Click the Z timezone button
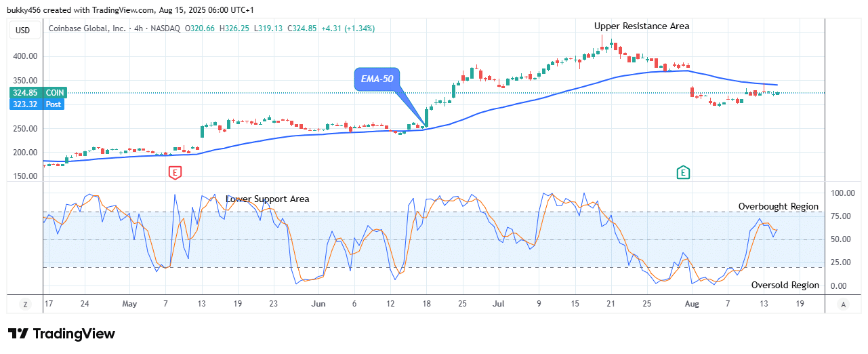Image resolution: width=868 pixels, height=354 pixels. [25, 304]
